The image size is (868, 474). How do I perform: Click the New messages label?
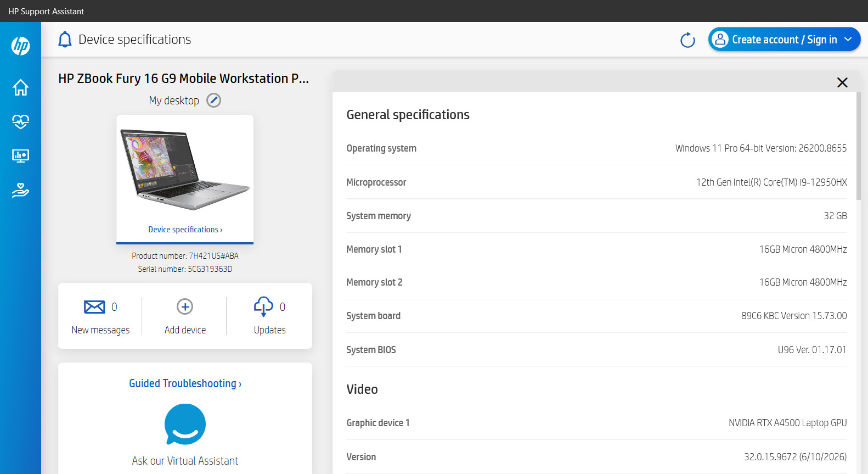[100, 330]
